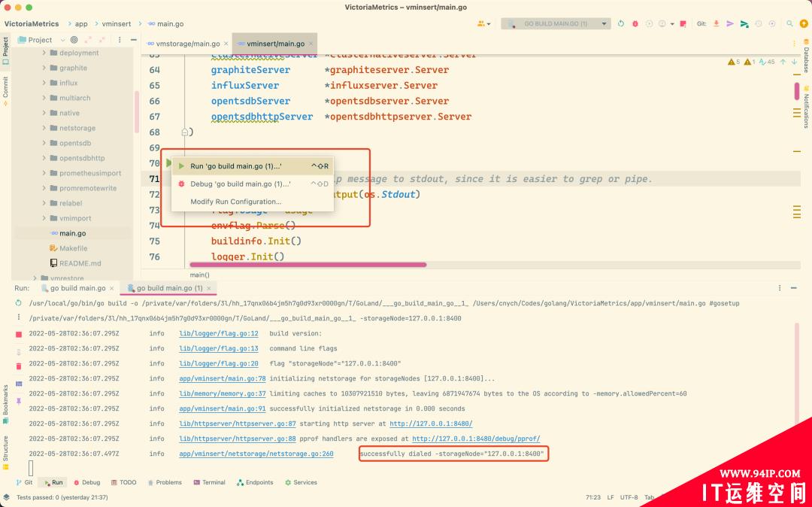Click rerun icon in Run panel

[x=19, y=303]
